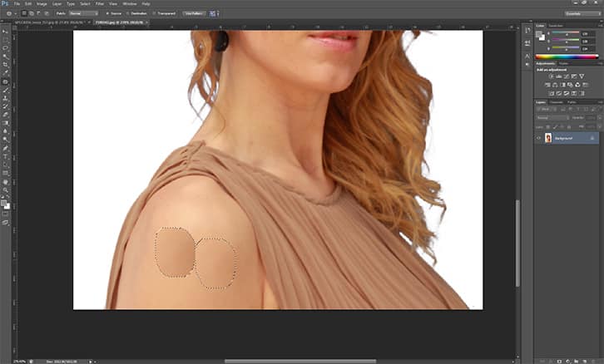Open the Image menu

[42, 4]
